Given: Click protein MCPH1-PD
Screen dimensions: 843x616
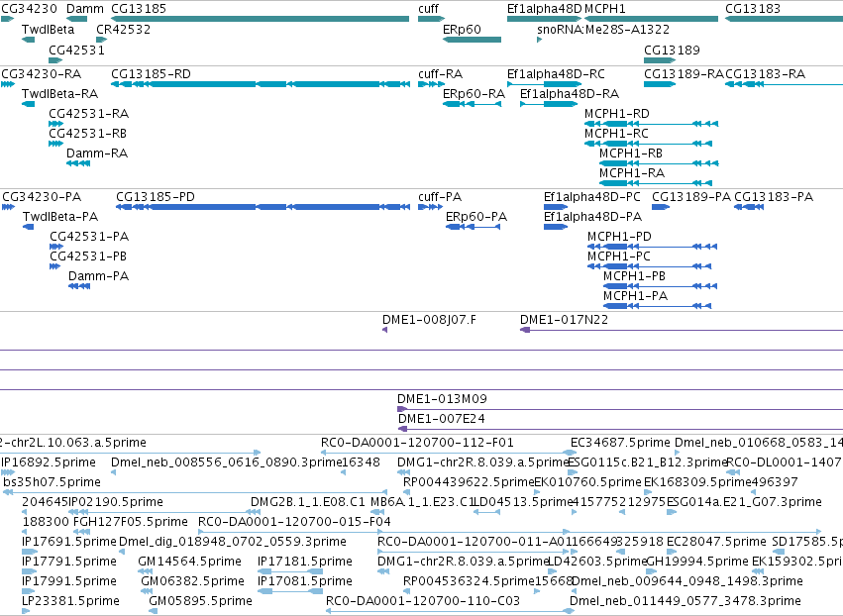Looking at the screenshot, I should (x=619, y=237).
